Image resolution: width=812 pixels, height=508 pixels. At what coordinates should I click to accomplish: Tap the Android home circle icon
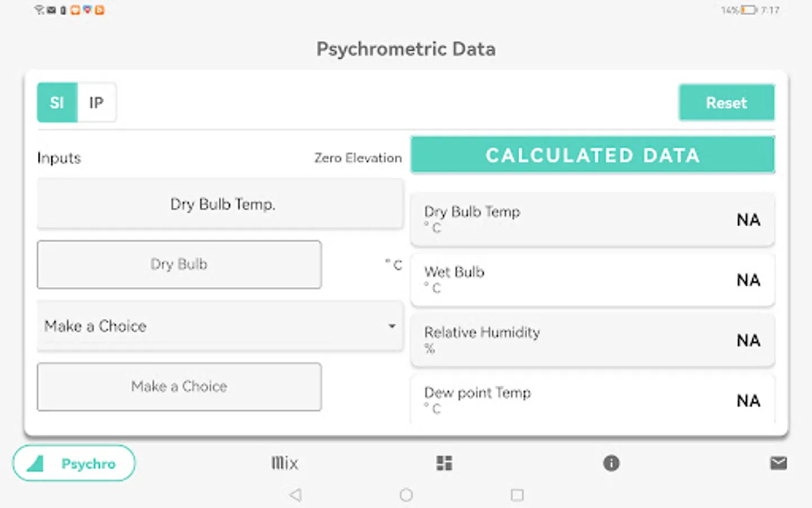[406, 495]
